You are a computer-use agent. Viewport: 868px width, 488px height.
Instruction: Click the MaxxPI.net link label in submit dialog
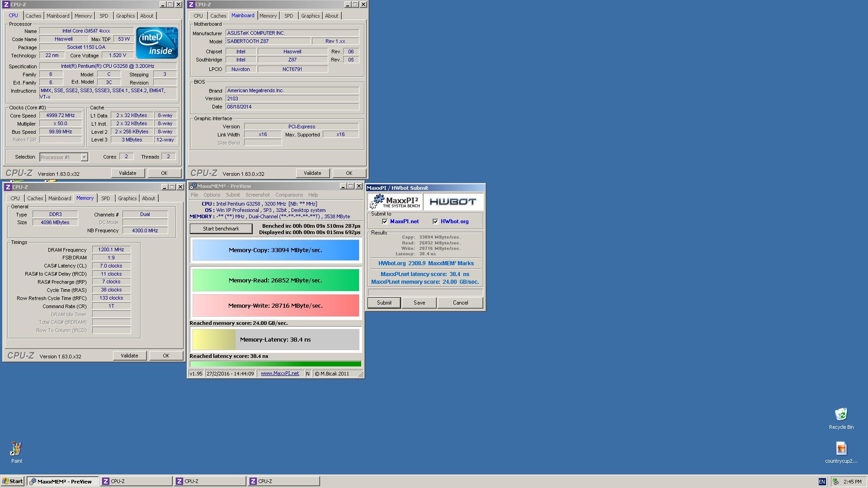[404, 221]
